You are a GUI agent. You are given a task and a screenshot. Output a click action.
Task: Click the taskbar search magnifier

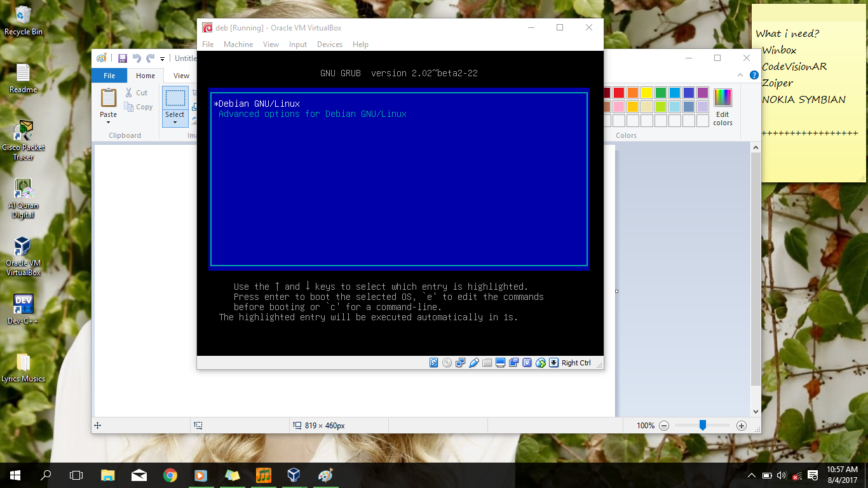[x=46, y=475]
